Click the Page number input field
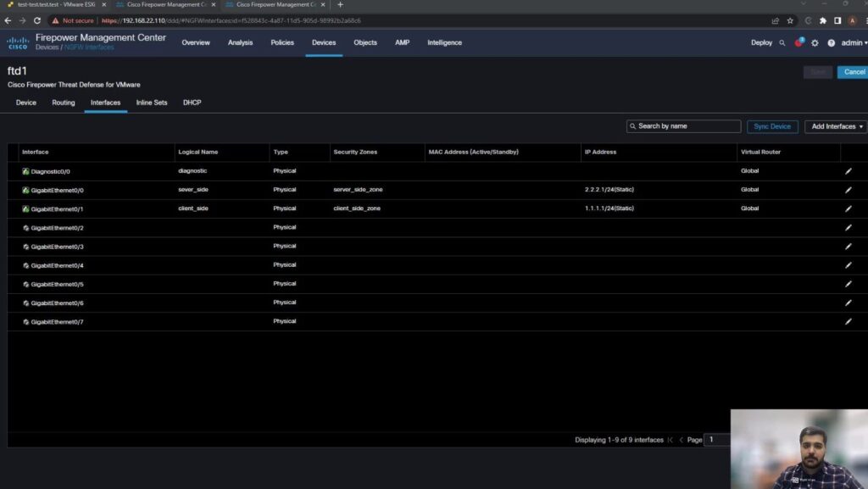The height and width of the screenshot is (489, 868). [717, 440]
